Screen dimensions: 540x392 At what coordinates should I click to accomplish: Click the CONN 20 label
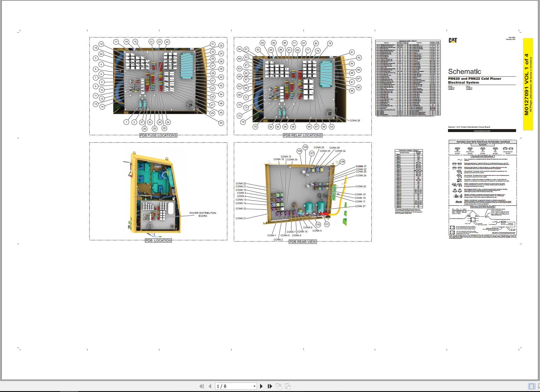pyautogui.click(x=360, y=186)
